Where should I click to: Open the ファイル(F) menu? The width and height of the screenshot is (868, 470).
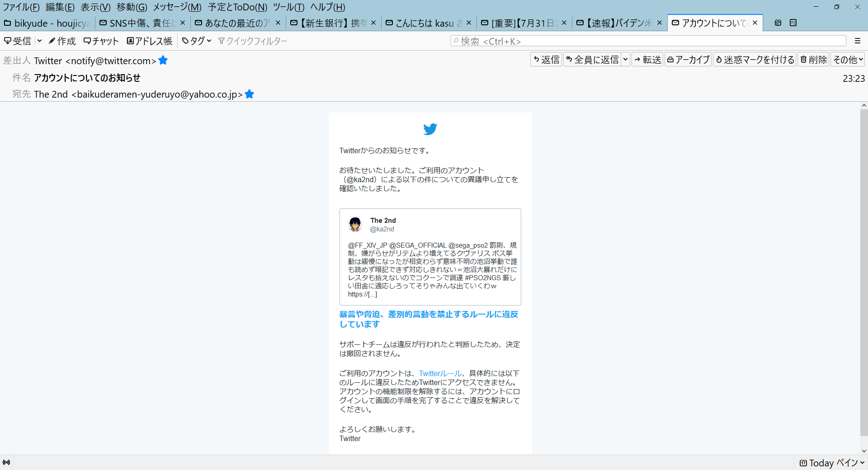pos(21,7)
